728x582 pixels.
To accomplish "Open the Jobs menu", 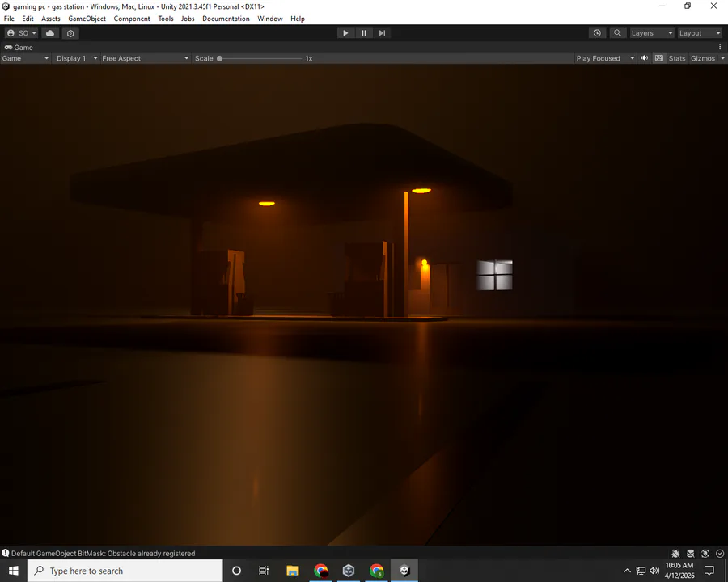I will click(x=188, y=19).
